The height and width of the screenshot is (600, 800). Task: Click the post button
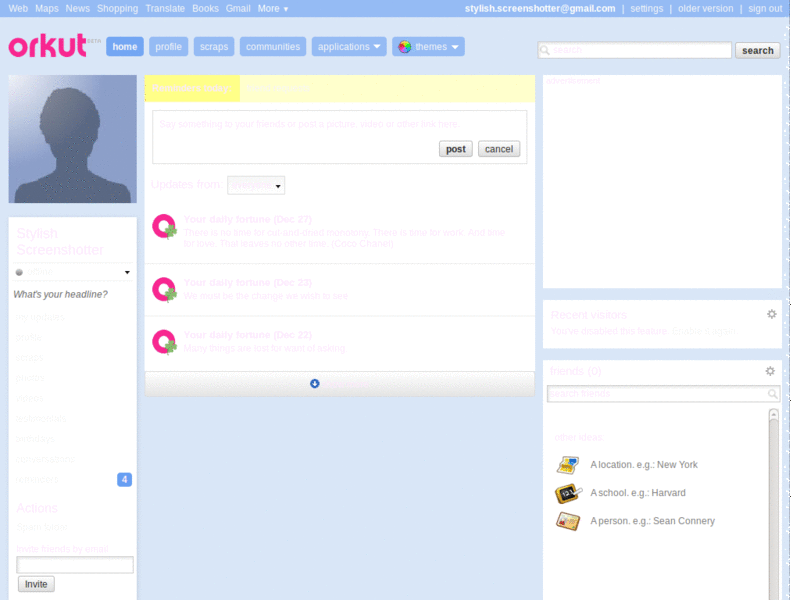pyautogui.click(x=456, y=149)
